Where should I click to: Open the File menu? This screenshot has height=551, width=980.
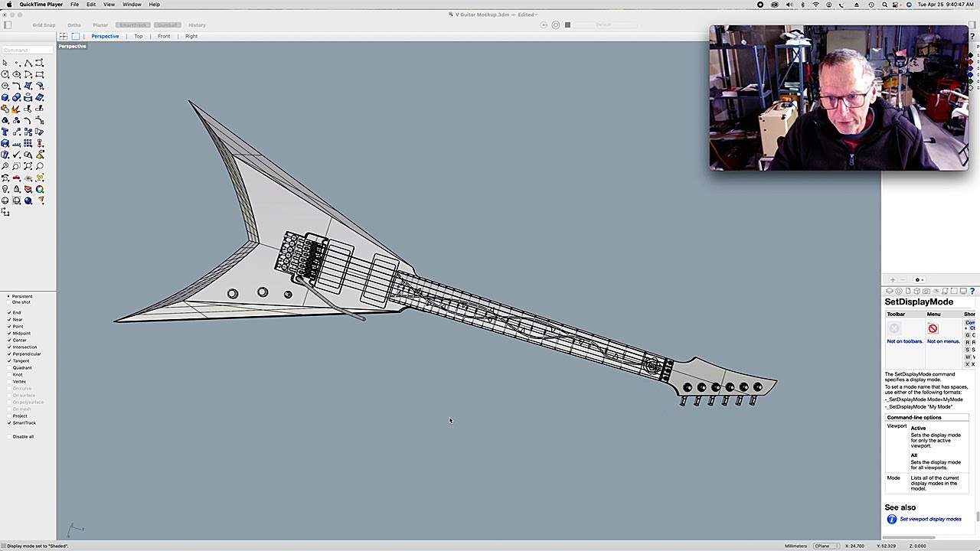(74, 5)
